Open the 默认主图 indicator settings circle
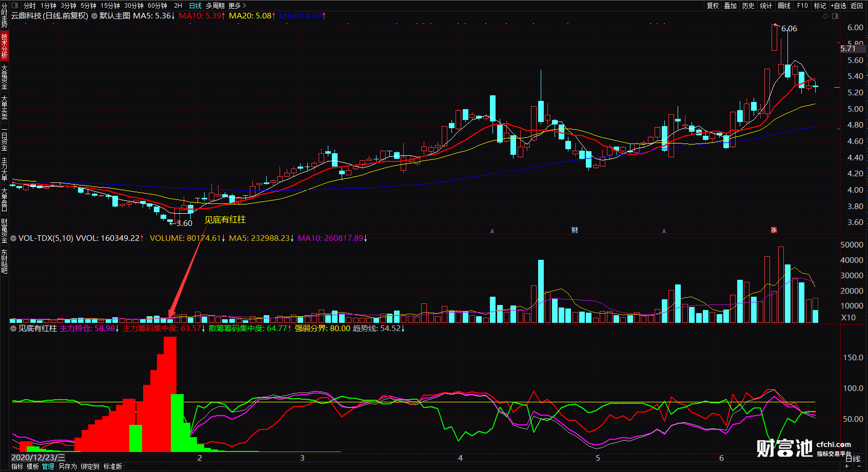Viewport: 868px width, 472px height. tap(94, 16)
